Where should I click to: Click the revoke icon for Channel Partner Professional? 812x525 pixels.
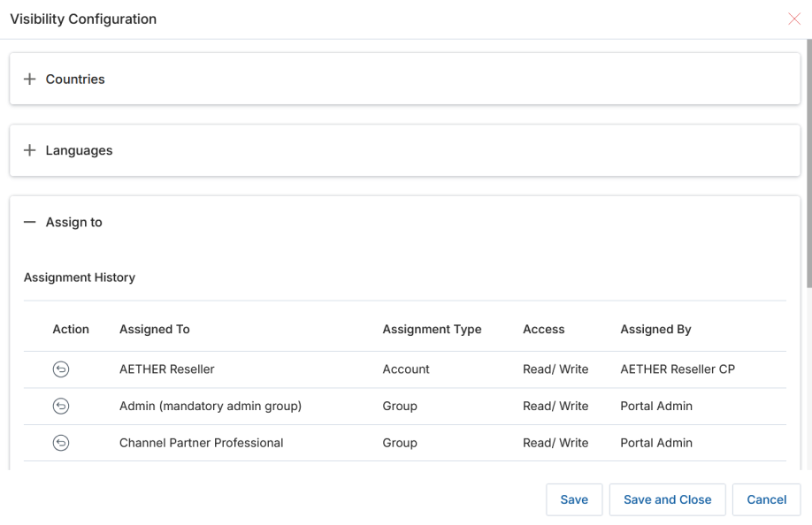click(61, 443)
